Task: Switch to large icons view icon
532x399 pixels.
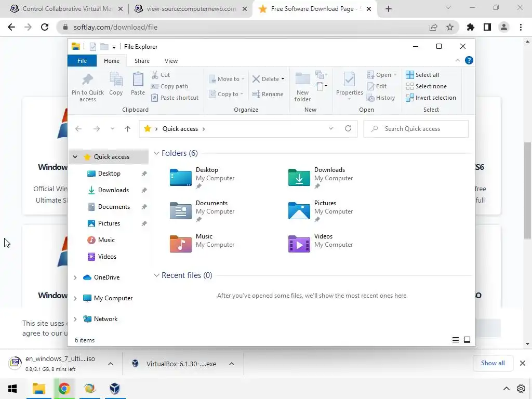Action: (x=467, y=340)
